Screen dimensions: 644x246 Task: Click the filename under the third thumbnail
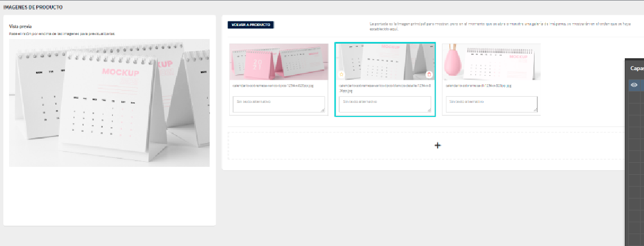tap(478, 86)
